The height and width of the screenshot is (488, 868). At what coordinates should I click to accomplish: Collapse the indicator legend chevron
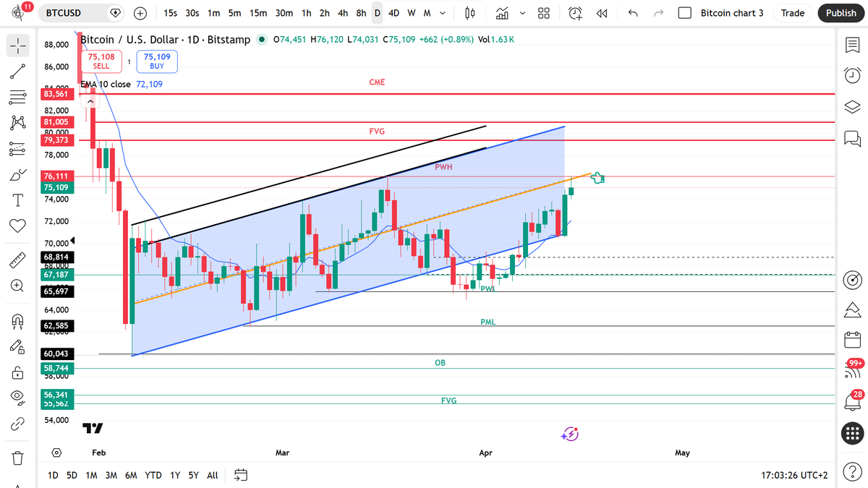90,102
